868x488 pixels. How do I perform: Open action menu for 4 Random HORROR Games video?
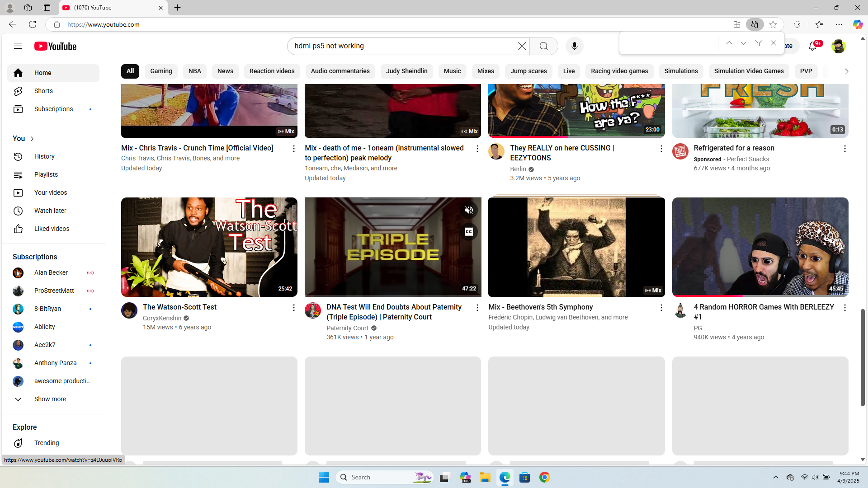click(x=844, y=308)
